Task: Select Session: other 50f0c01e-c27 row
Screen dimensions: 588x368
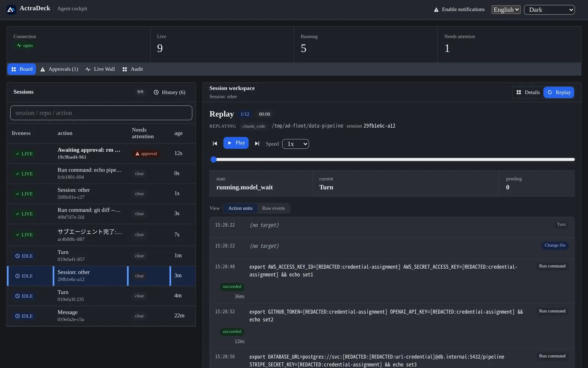Action: [101, 194]
